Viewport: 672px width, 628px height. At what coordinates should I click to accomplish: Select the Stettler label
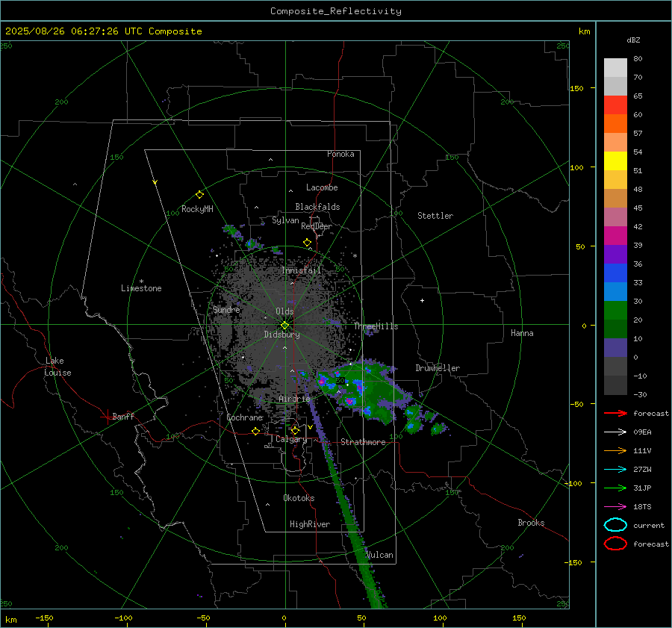click(435, 216)
